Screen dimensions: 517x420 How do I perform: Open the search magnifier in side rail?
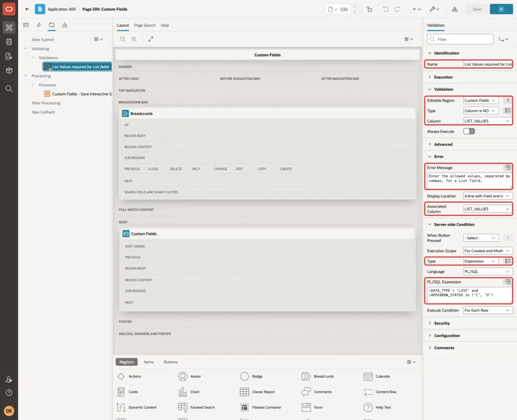(x=9, y=88)
